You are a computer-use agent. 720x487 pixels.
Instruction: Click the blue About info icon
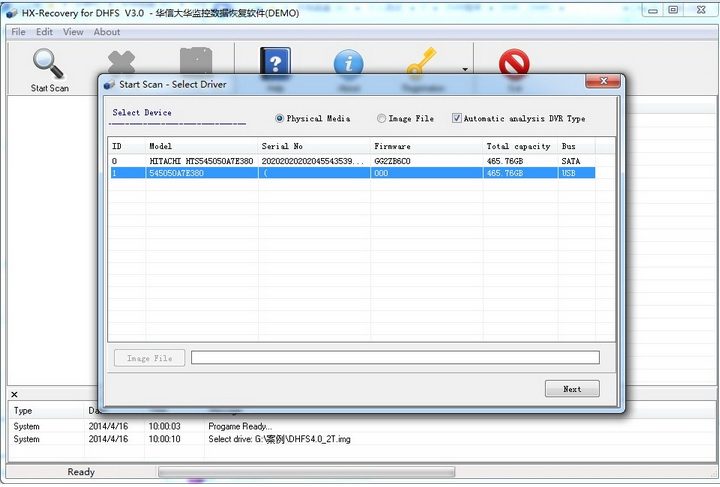[349, 62]
